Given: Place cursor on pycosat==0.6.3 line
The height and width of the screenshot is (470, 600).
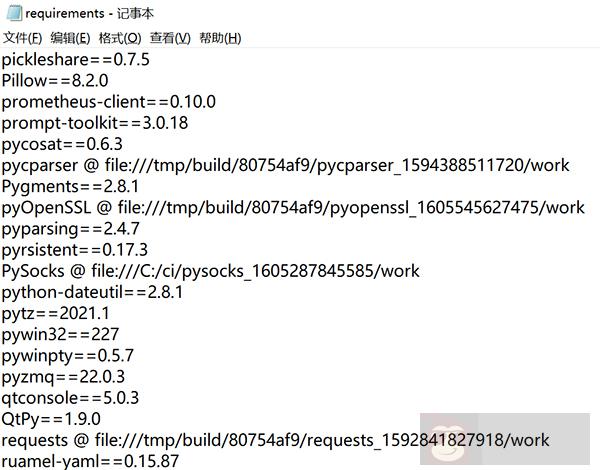Looking at the screenshot, I should pos(62,144).
